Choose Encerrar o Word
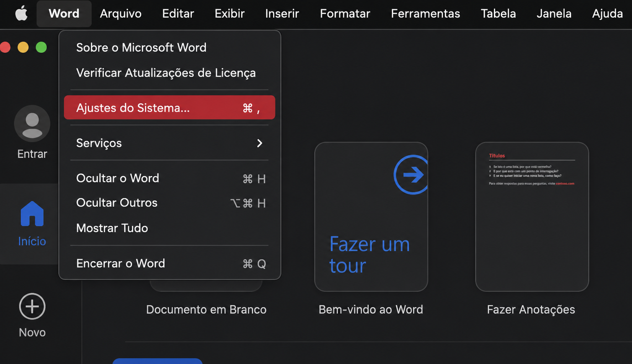Image resolution: width=632 pixels, height=364 pixels. coord(169,263)
